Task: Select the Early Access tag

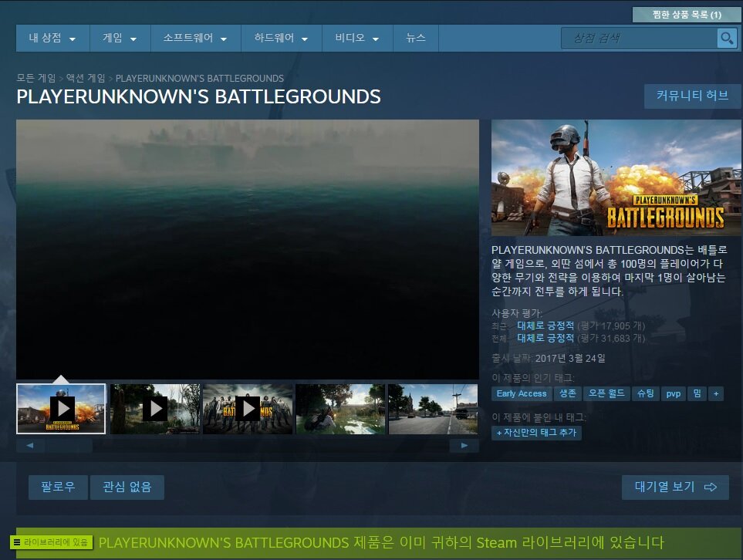Action: [522, 393]
